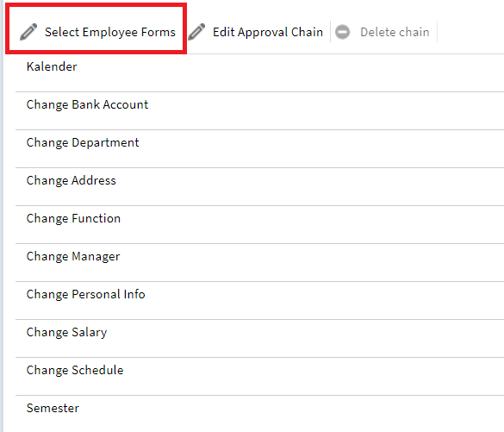
Task: Select Change Personal Info in the list
Action: click(259, 301)
